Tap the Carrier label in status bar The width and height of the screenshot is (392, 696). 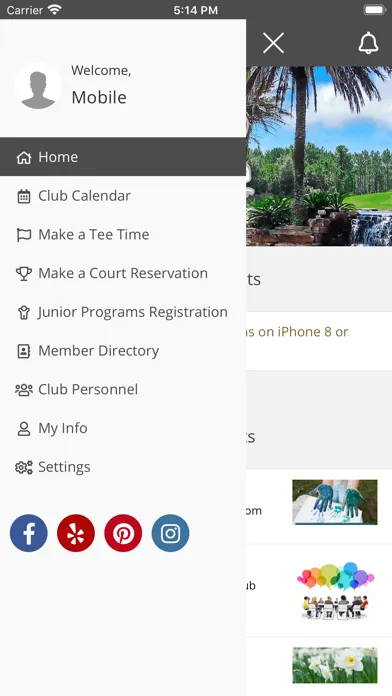(x=24, y=10)
